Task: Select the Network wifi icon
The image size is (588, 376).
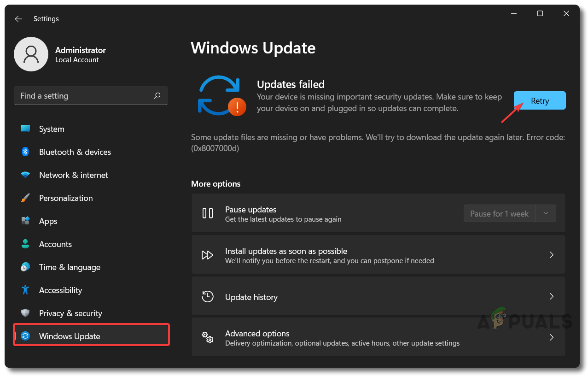Action: coord(25,175)
